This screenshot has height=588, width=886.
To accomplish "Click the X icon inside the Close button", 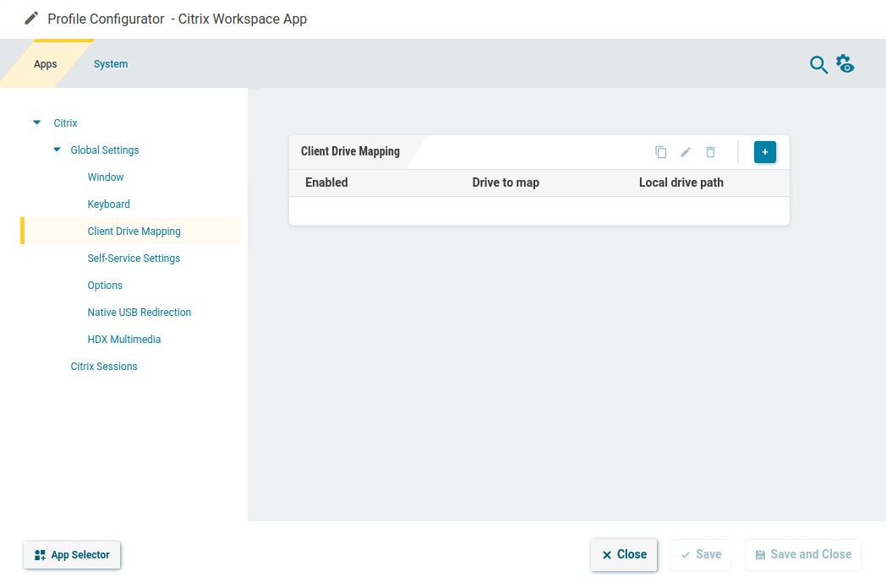I will pos(606,555).
